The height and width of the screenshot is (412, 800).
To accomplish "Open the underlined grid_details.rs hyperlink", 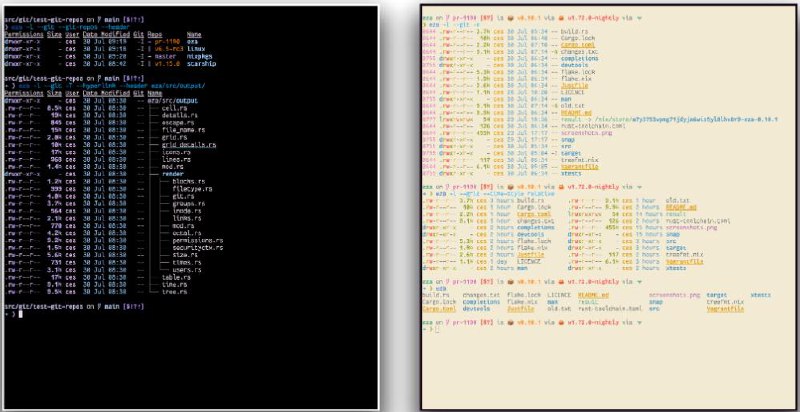I will click(188, 145).
